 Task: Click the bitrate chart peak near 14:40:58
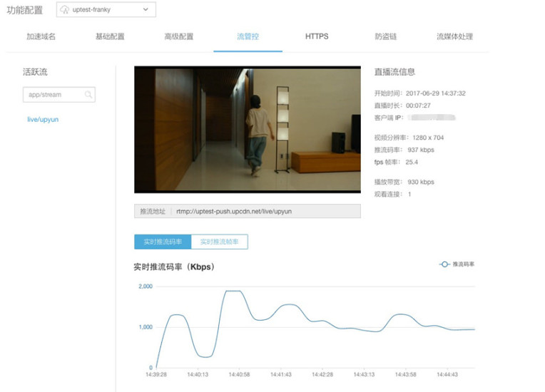point(232,291)
